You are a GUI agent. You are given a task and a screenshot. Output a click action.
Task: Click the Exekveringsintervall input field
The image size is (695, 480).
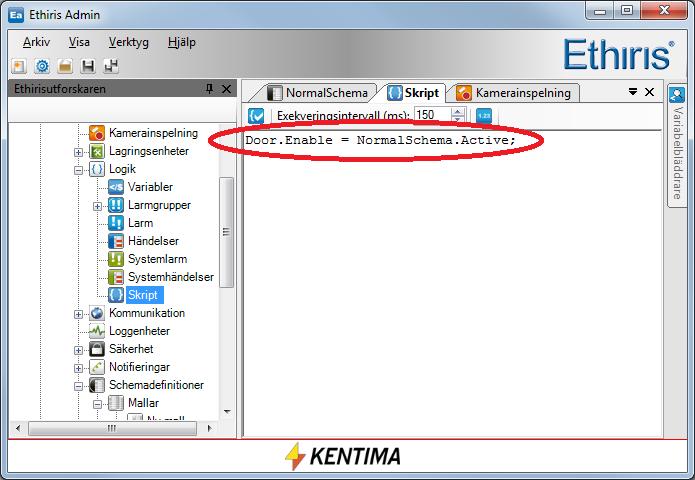click(433, 115)
